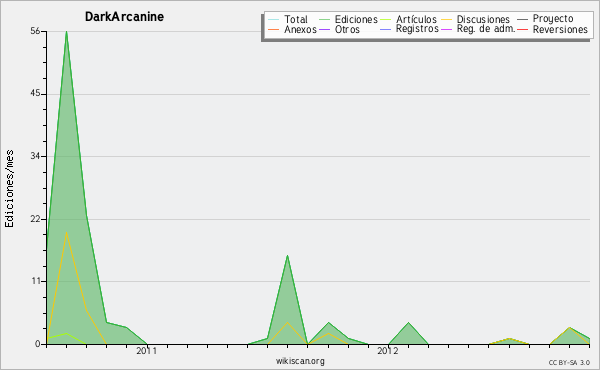This screenshot has height=370, width=600.
Task: Click the green Ediciones legend line
Action: [x=324, y=20]
